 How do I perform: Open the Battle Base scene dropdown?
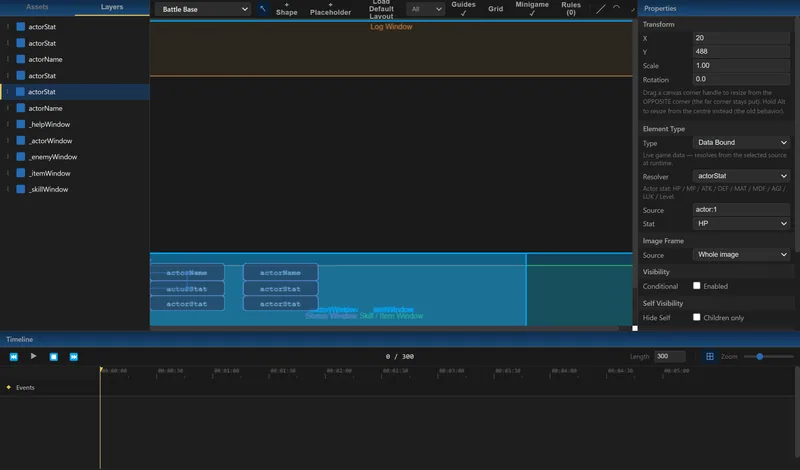203,9
